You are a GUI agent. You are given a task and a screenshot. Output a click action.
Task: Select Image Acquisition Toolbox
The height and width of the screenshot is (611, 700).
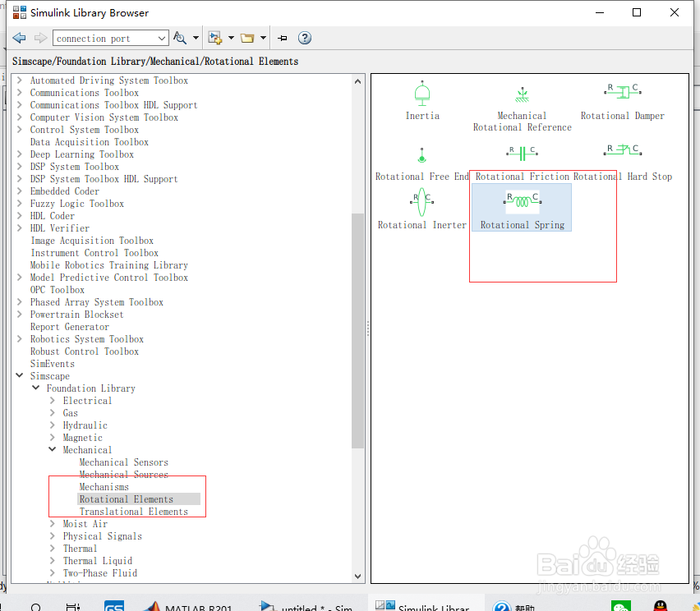92,241
